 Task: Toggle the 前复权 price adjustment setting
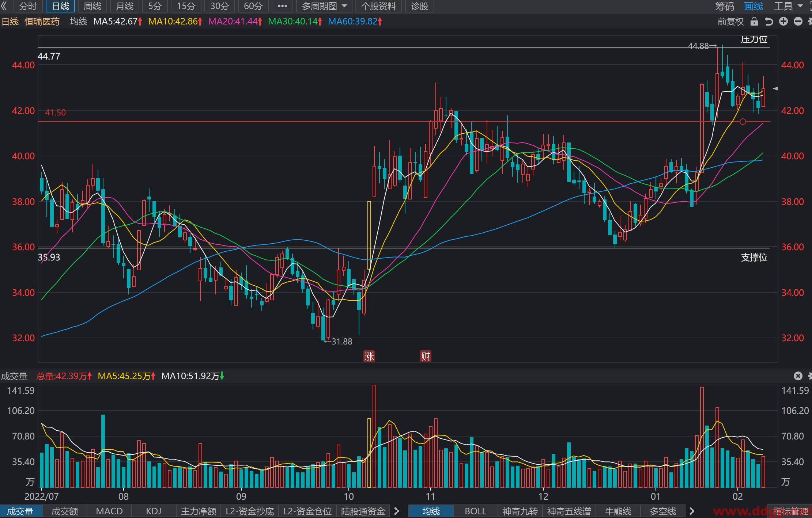tap(731, 22)
